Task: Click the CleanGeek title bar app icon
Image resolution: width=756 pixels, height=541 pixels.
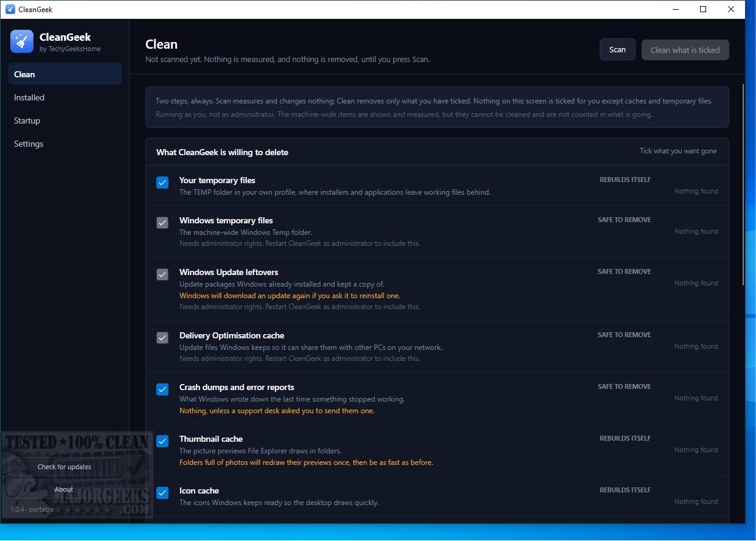Action: tap(10, 9)
